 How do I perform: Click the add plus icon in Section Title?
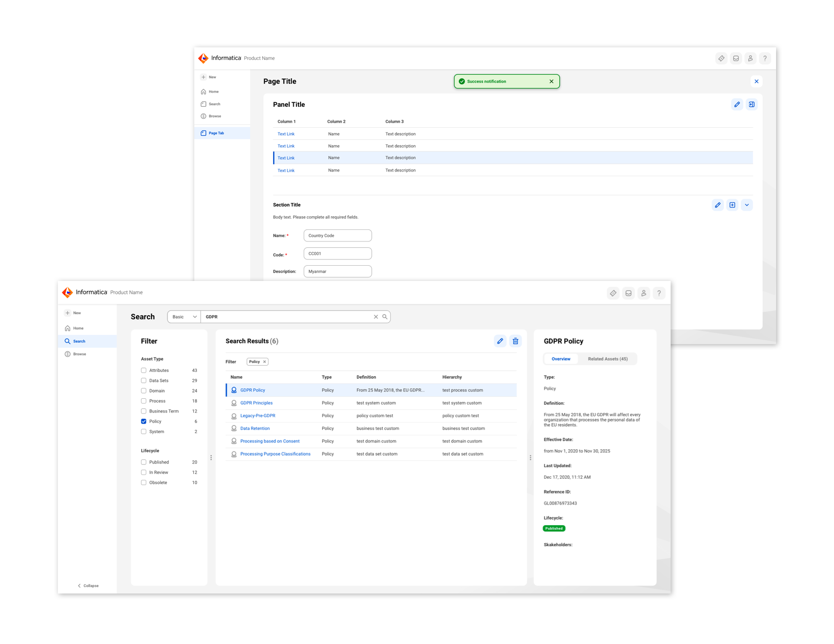(732, 205)
